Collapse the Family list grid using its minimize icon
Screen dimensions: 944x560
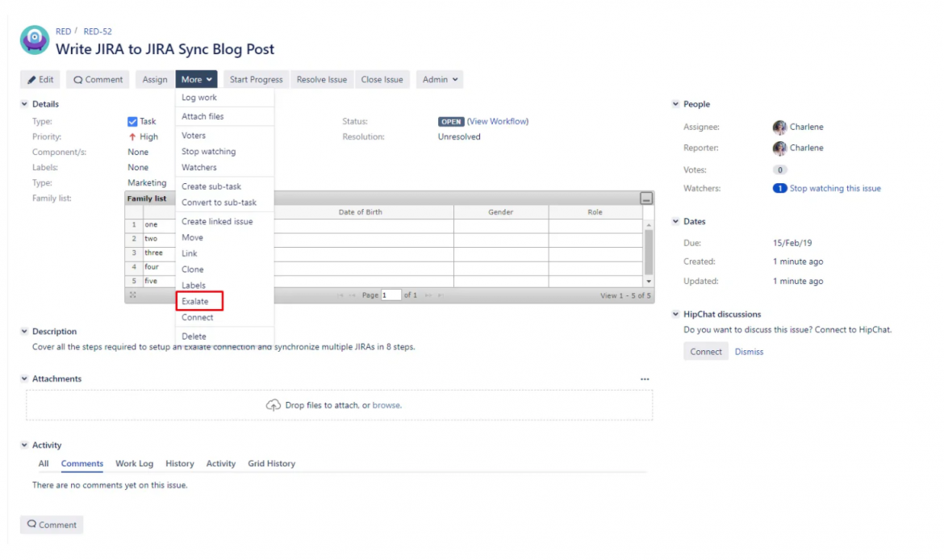(646, 199)
